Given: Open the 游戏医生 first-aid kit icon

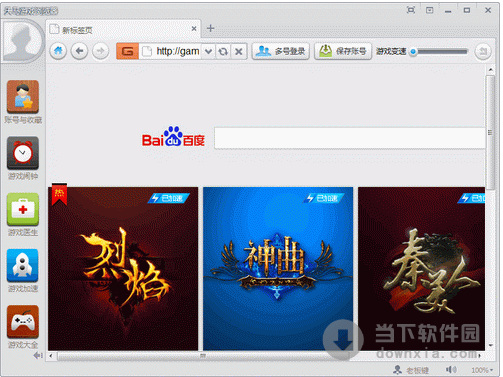Looking at the screenshot, I should click(23, 209).
